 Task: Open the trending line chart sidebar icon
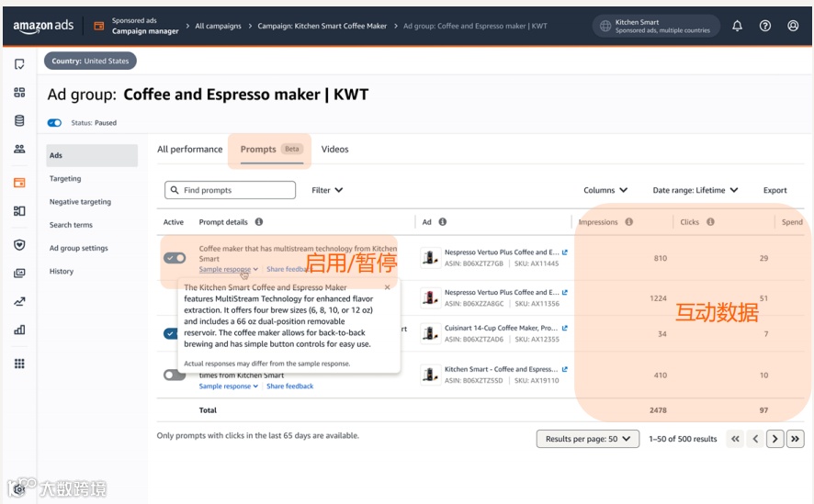click(x=19, y=302)
